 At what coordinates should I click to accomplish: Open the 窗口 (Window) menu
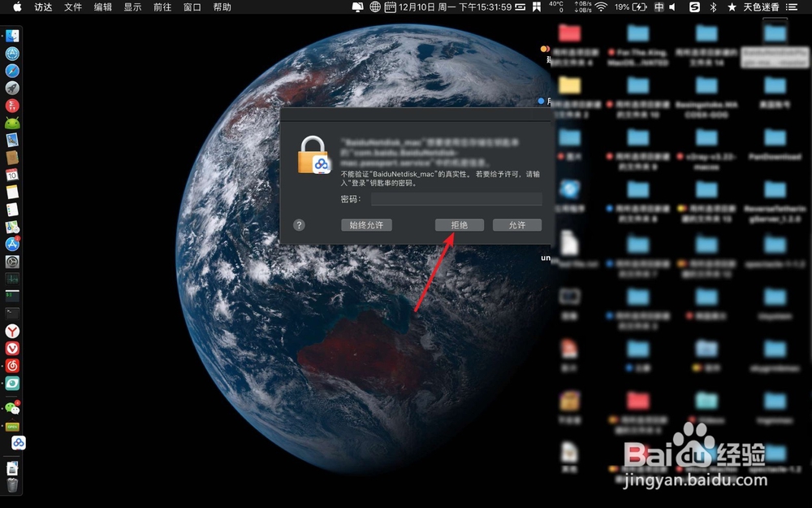coord(192,7)
